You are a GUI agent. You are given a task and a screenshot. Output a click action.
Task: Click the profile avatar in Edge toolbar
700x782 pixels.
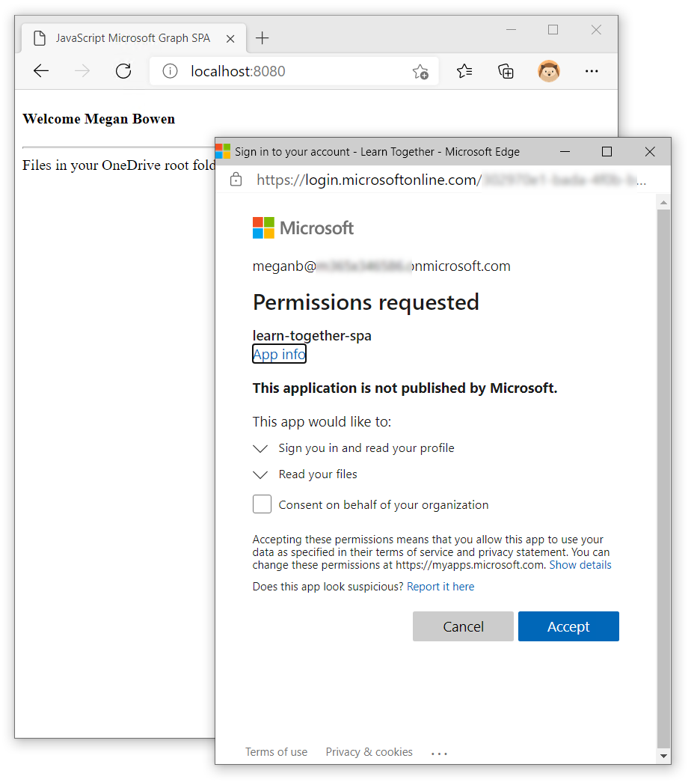tap(549, 70)
